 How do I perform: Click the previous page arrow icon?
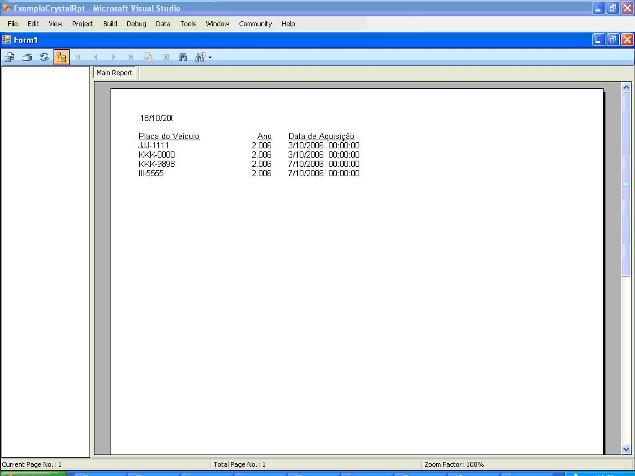point(96,57)
